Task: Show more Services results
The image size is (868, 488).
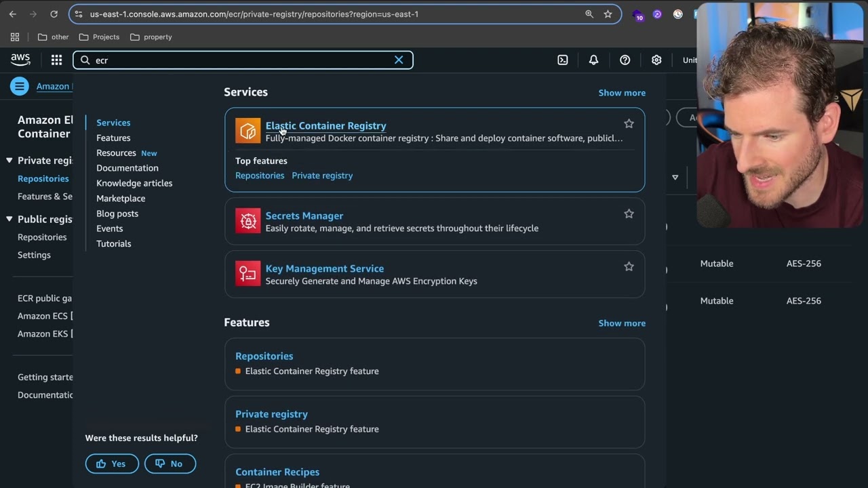Action: click(x=622, y=93)
